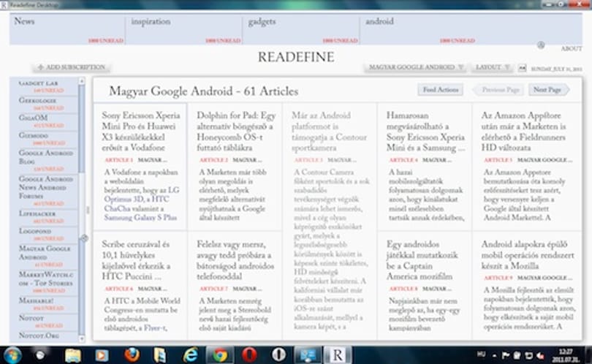Open the Windows Start orb
This screenshot has width=592, height=364.
12,355
